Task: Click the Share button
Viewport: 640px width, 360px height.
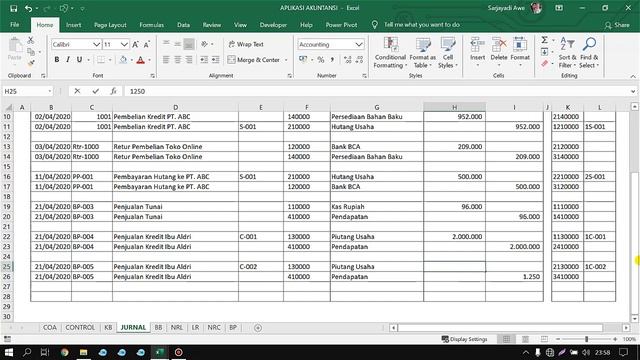Action: (617, 25)
